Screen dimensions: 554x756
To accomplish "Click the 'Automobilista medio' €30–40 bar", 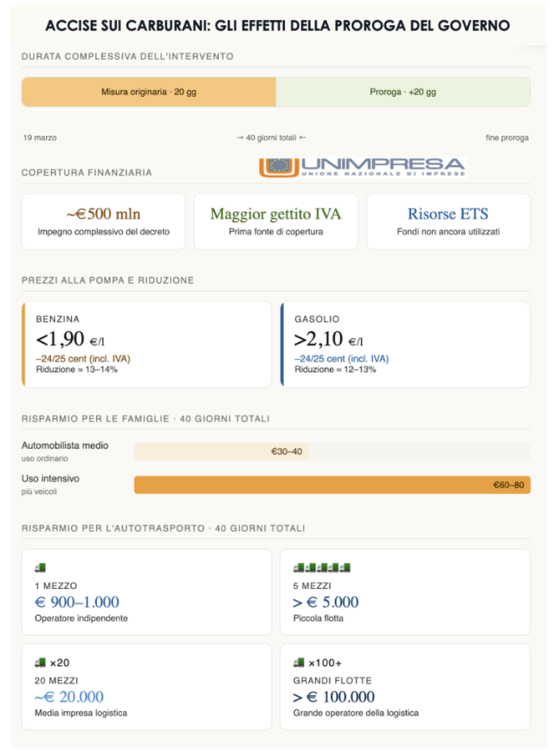I will click(x=222, y=451).
